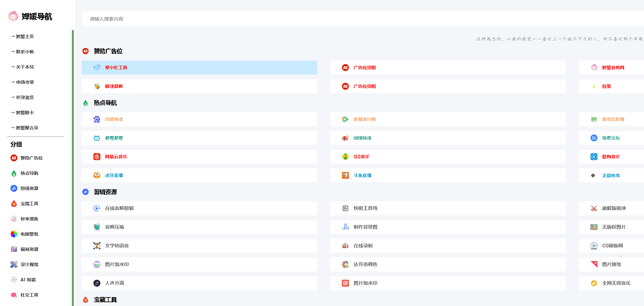644x306 pixels.
Task: Click the sidebar 电脑壁纸 colorful icon
Action: pyautogui.click(x=14, y=234)
